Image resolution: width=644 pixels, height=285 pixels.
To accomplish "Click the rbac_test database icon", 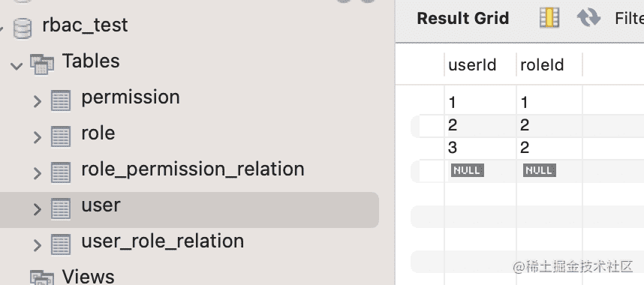I will [x=23, y=28].
